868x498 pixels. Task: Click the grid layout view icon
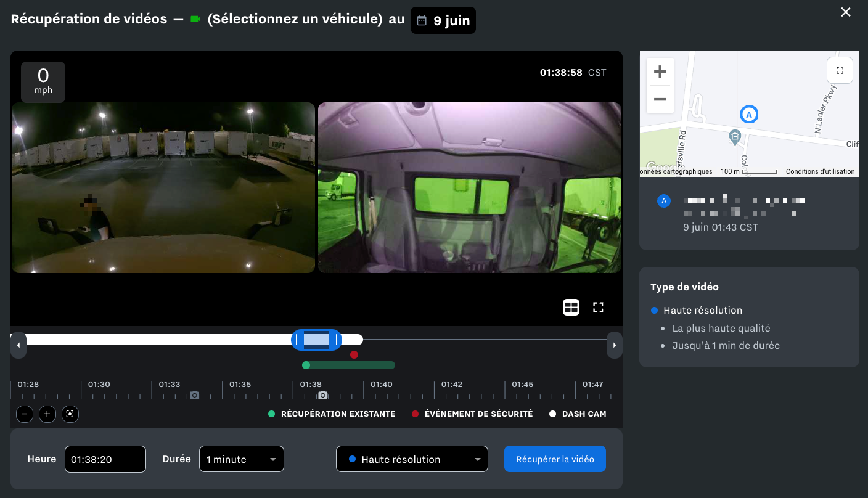(571, 307)
